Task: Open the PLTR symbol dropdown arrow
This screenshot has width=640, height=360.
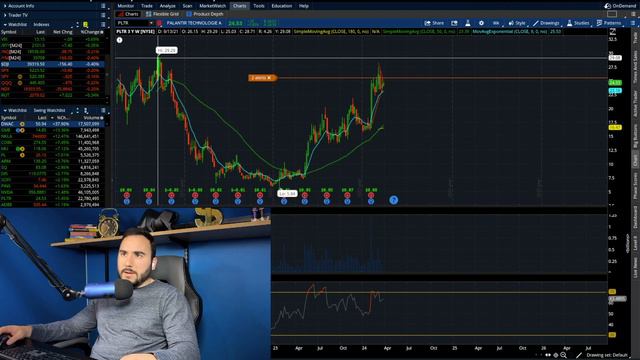Action: pos(151,23)
